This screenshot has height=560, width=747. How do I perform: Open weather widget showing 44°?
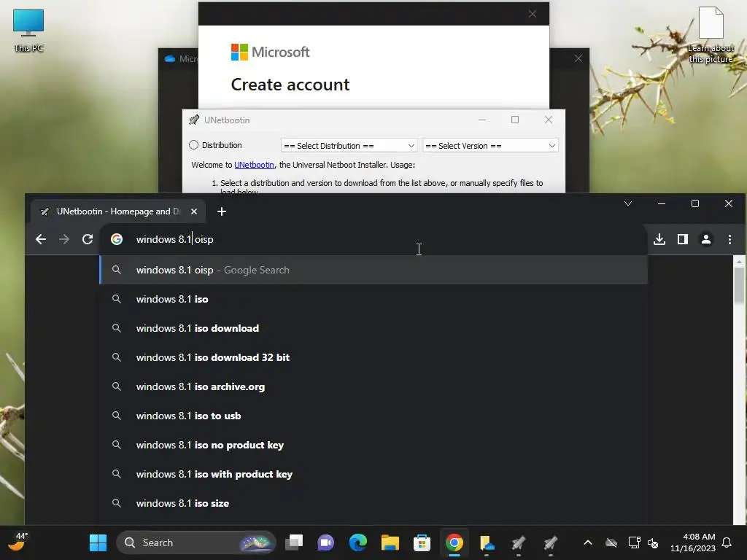[x=17, y=542]
